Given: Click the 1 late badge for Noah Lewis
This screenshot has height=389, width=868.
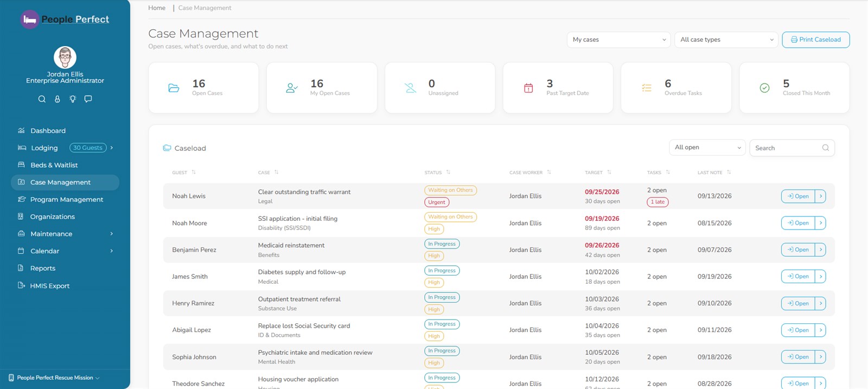Looking at the screenshot, I should tap(658, 202).
